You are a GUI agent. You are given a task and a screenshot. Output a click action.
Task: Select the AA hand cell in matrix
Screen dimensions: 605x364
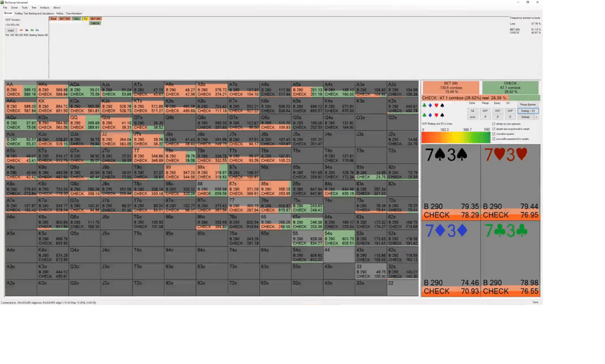21,89
